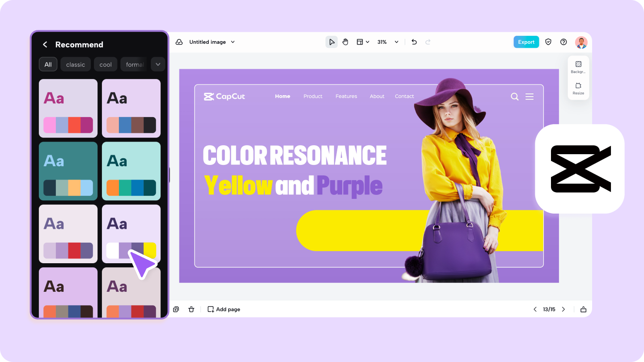Click the Export button
The width and height of the screenshot is (644, 362).
pos(526,42)
